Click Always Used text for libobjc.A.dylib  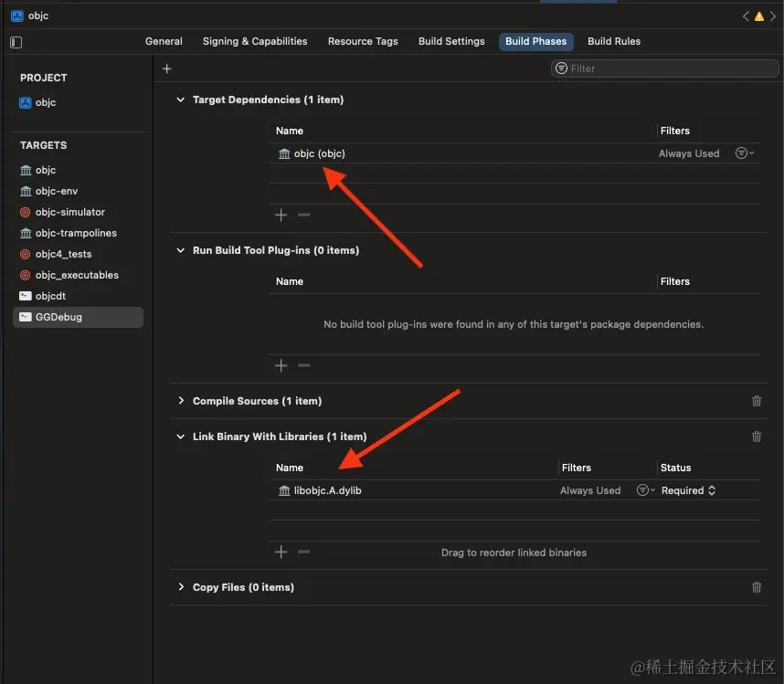[590, 491]
